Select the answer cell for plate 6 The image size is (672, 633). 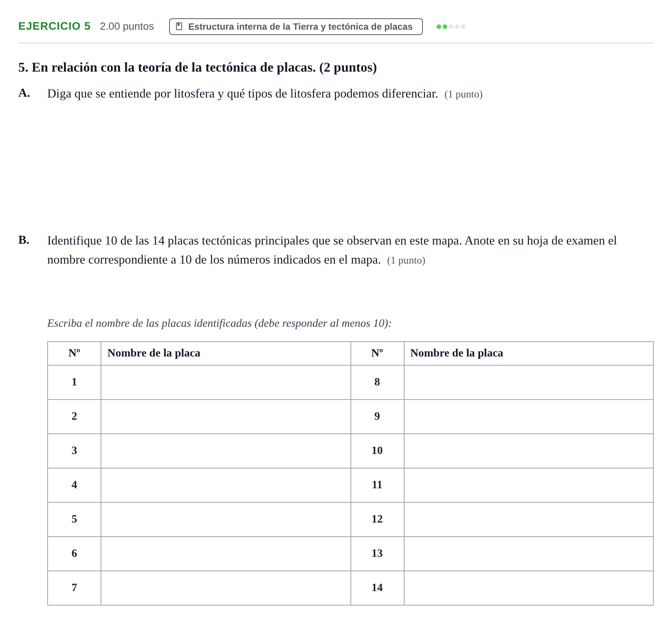[x=226, y=554]
